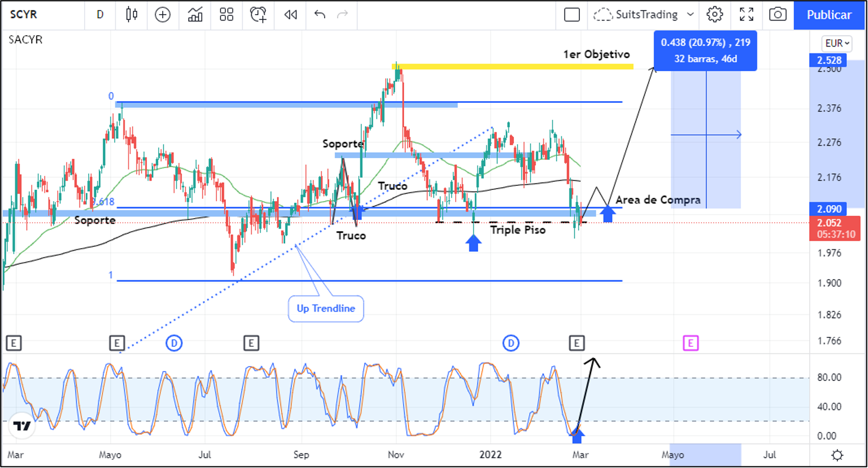
Task: Click the compare or add symbol icon
Action: point(162,15)
